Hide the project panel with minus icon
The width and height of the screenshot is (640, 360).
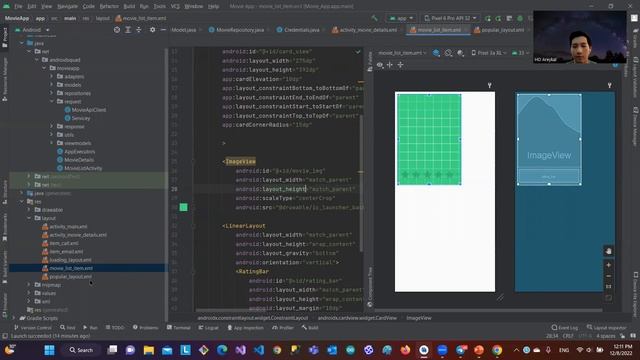pos(163,30)
